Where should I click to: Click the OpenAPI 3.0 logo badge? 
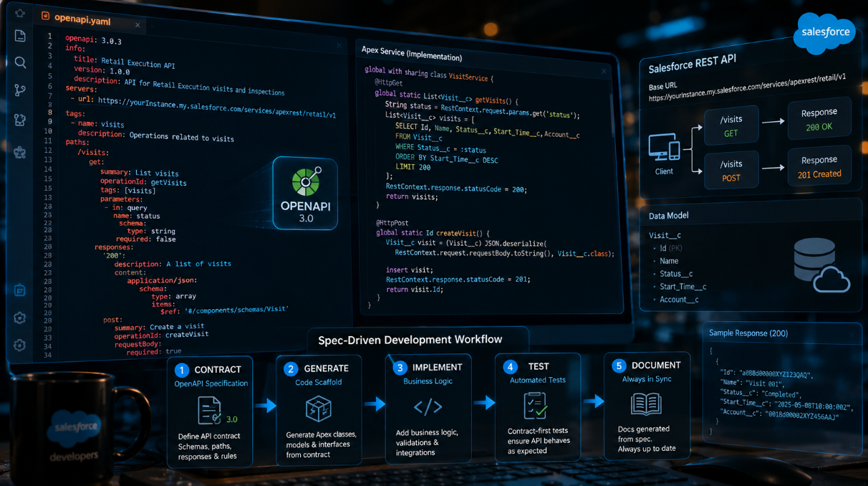(305, 194)
